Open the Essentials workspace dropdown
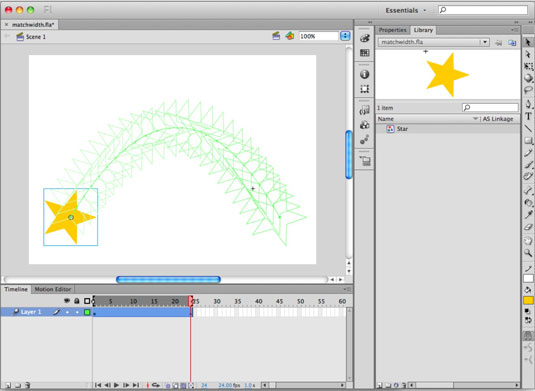Image resolution: width=535 pixels, height=391 pixels. pyautogui.click(x=406, y=10)
